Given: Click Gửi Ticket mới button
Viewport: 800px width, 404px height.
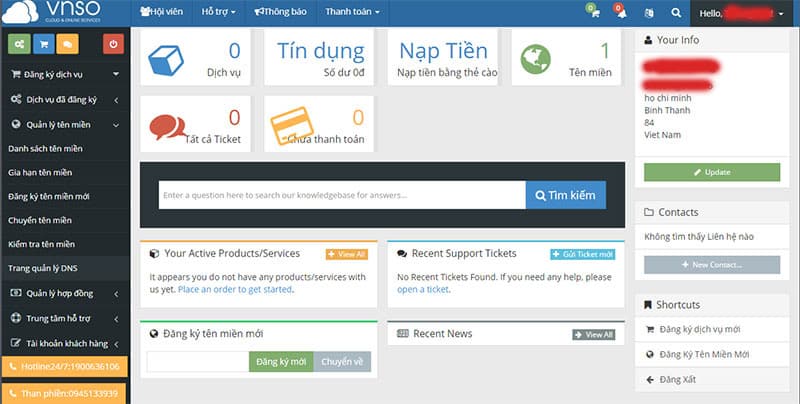Looking at the screenshot, I should click(583, 254).
